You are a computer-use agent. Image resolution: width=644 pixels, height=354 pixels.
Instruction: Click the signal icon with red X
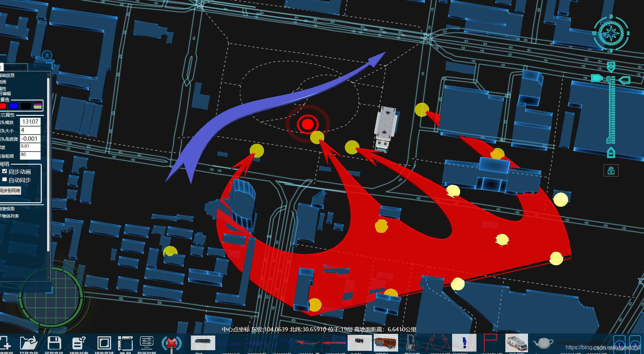click(x=171, y=343)
